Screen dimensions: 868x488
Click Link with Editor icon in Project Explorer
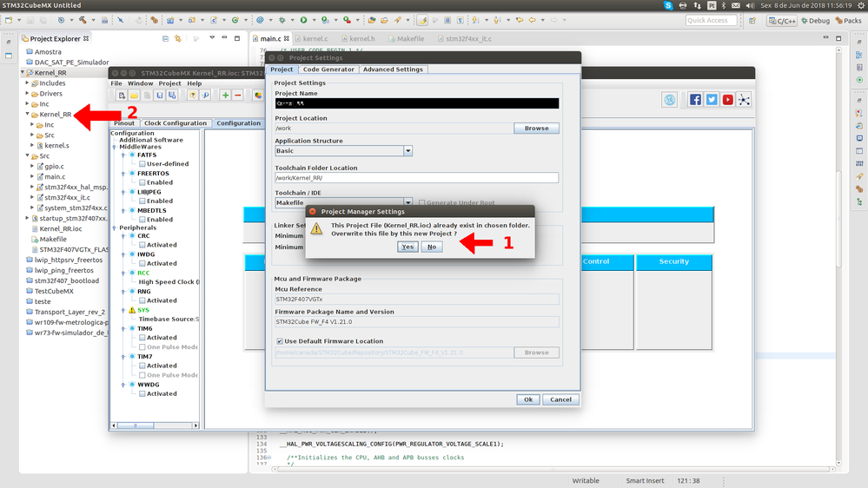178,39
